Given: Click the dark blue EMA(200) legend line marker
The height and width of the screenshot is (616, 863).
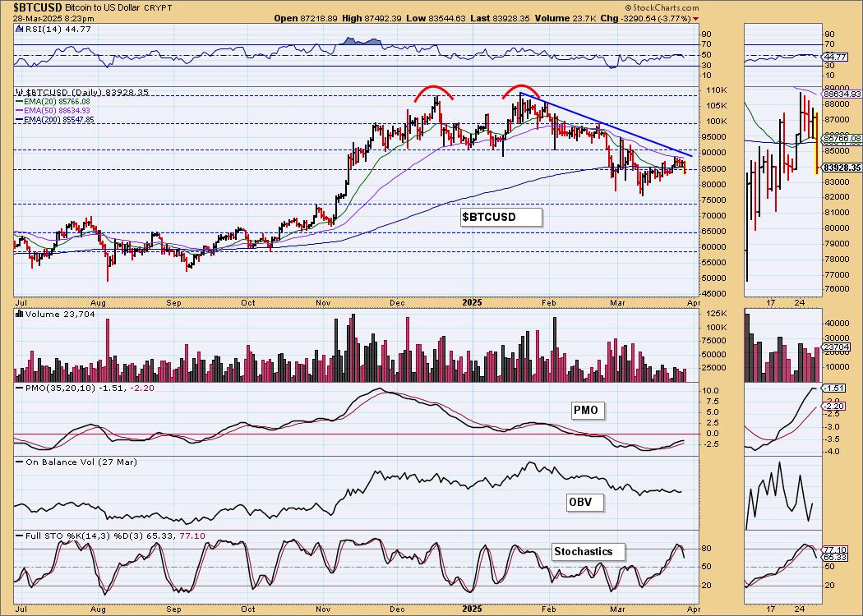Looking at the screenshot, I should pos(20,119).
